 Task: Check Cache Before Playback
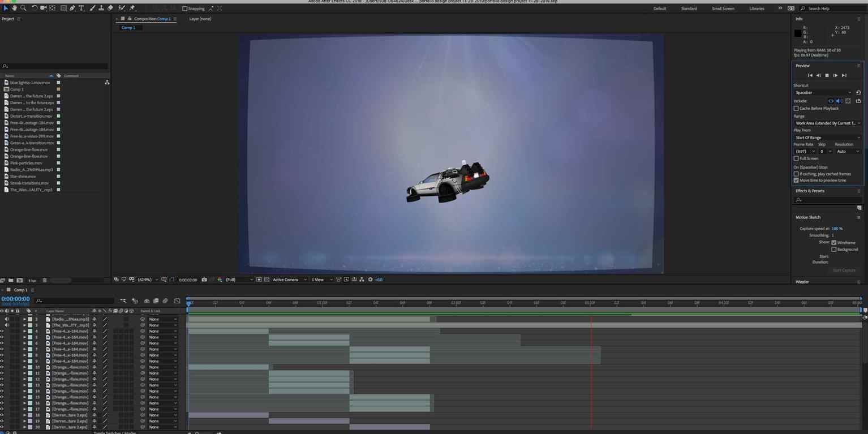coord(796,108)
